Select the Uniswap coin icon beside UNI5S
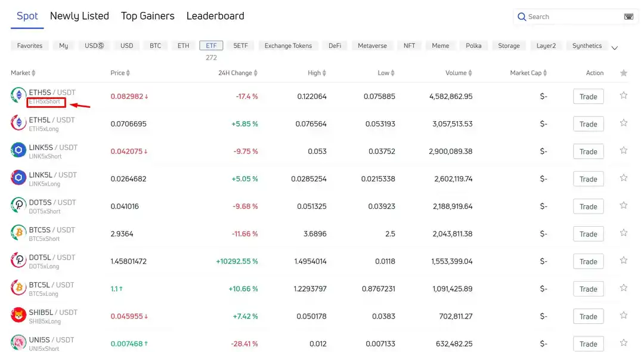This screenshot has height=352, width=644. click(x=17, y=343)
